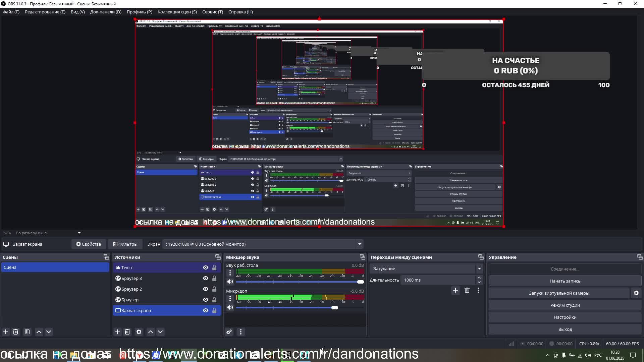Open the Сервис (T) menu
The height and width of the screenshot is (362, 644).
coord(212,12)
